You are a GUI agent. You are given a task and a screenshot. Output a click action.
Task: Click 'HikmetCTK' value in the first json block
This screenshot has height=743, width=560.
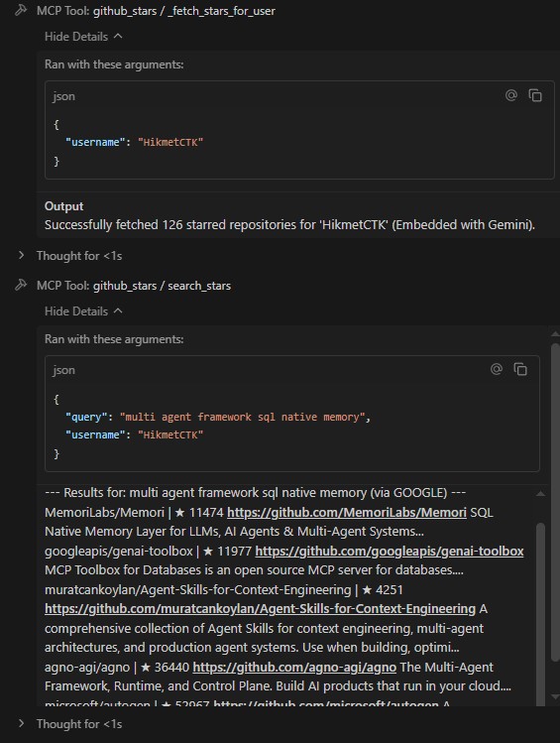(x=170, y=142)
